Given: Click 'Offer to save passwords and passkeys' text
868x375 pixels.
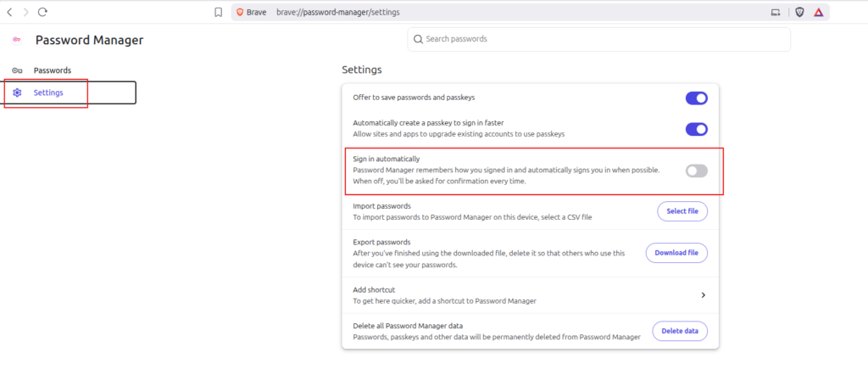Looking at the screenshot, I should coord(414,98).
